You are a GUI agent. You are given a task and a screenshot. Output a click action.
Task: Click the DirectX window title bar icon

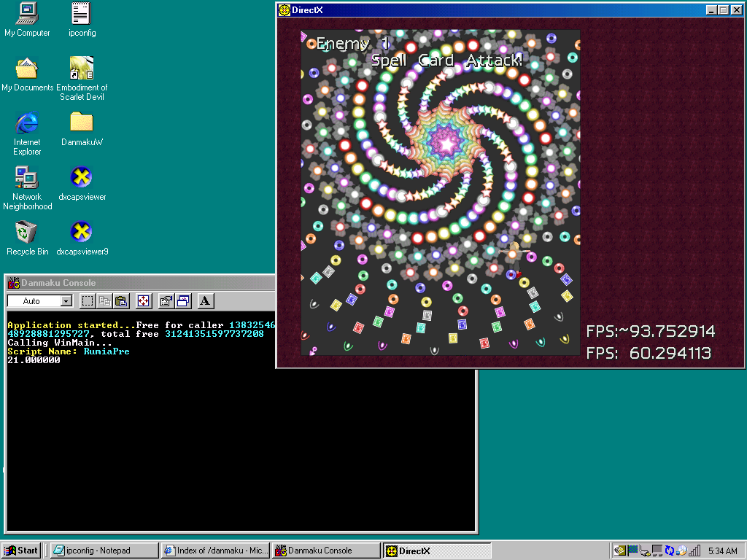[x=285, y=10]
